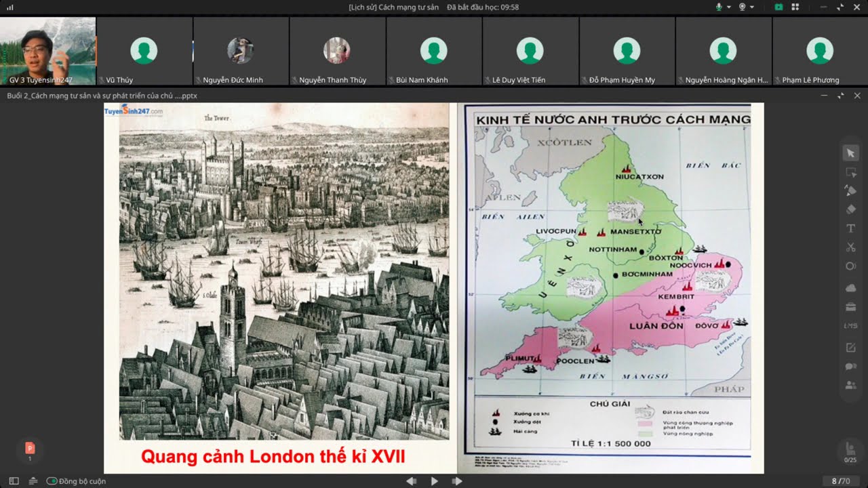868x488 pixels.
Task: Open the toolbox briefcase icon
Action: (850, 307)
